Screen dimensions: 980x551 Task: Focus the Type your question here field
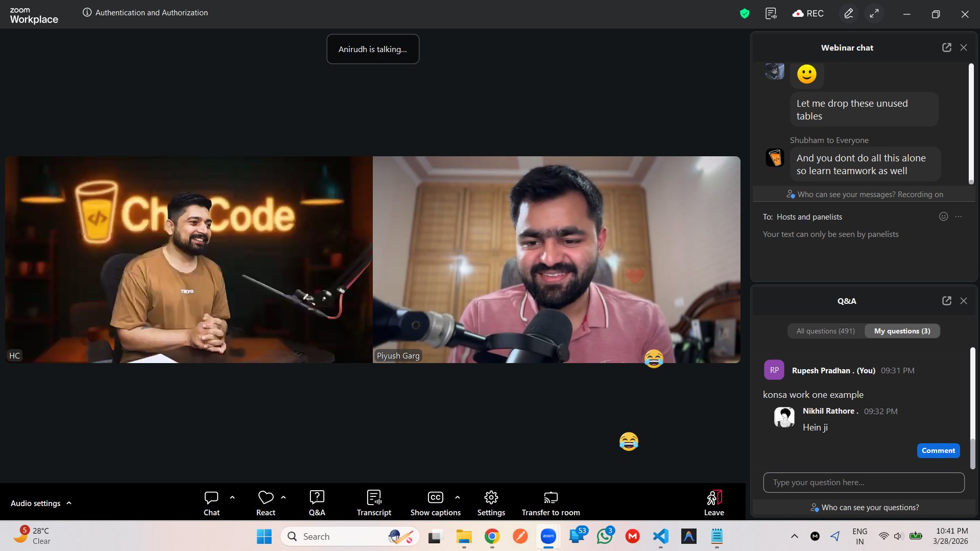pos(864,483)
